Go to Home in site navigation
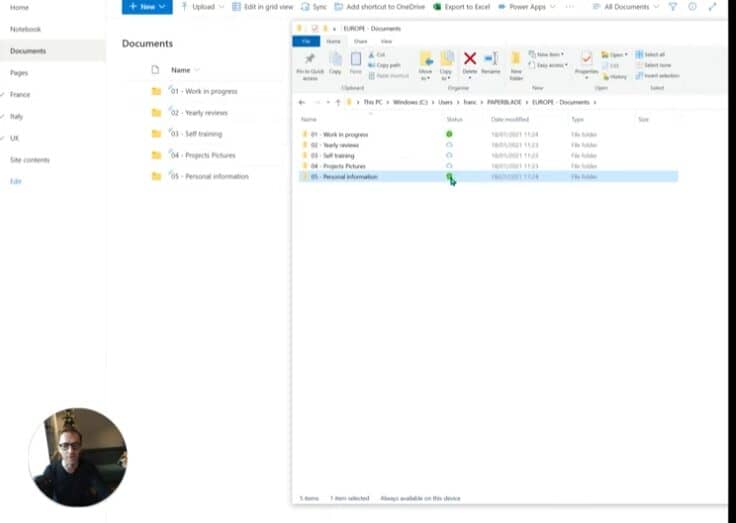736x523 pixels. tap(19, 8)
